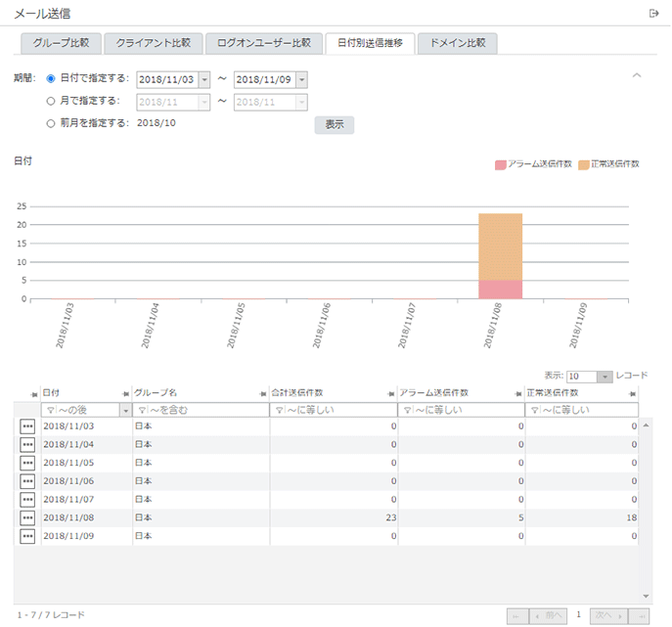The width and height of the screenshot is (672, 627).
Task: Select the 前月を指定する radio button
Action: [x=51, y=123]
